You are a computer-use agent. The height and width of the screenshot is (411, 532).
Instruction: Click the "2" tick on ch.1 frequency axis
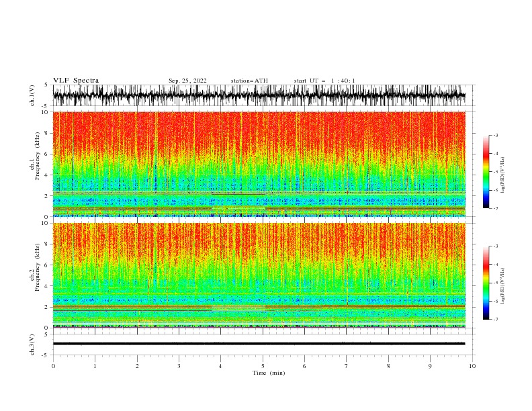click(47, 195)
